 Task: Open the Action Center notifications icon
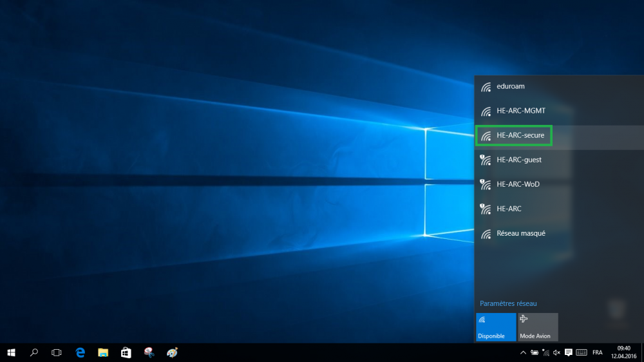(569, 352)
